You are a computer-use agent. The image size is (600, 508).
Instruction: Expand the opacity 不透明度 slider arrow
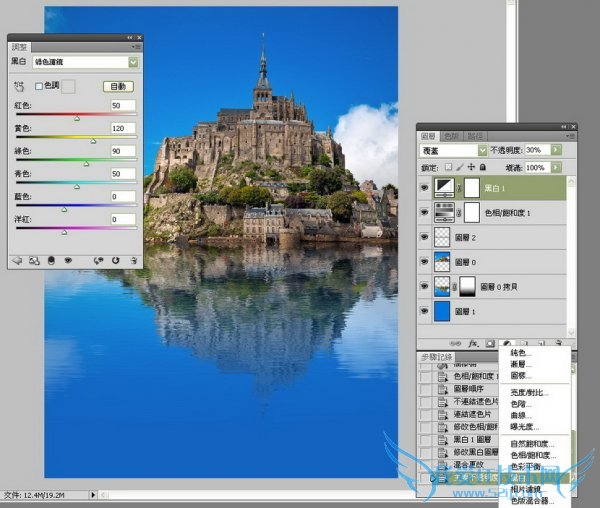coord(556,149)
